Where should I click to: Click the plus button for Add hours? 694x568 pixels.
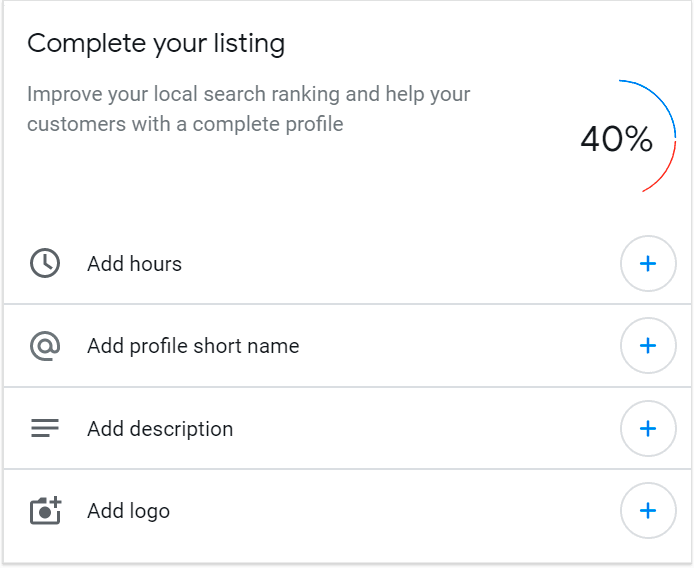pyautogui.click(x=648, y=263)
